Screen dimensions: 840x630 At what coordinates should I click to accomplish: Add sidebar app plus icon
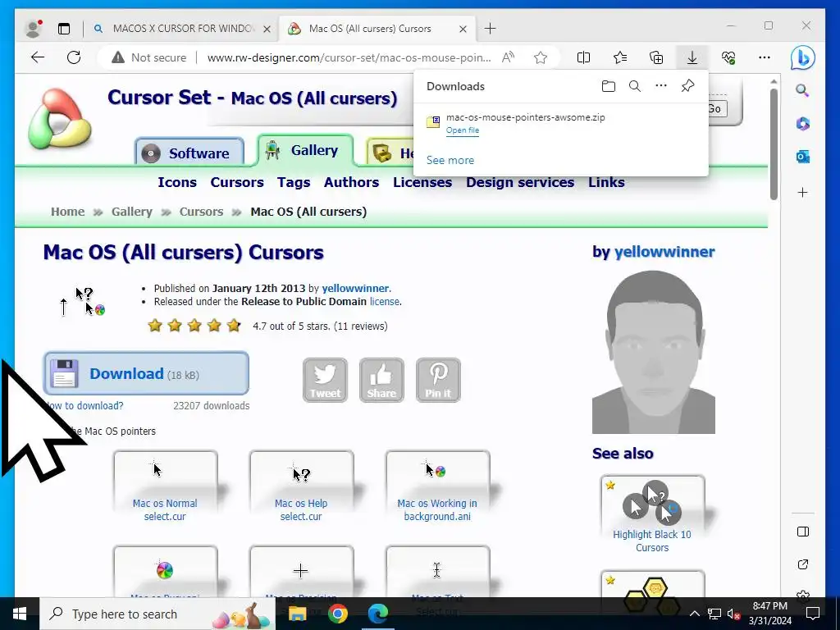(x=802, y=192)
